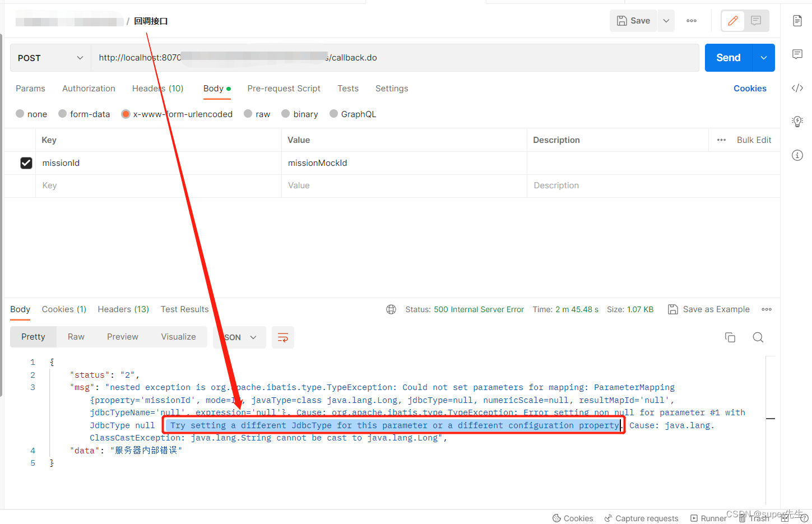This screenshot has height=524, width=812.
Task: Show the Pretty response view
Action: (x=33, y=337)
